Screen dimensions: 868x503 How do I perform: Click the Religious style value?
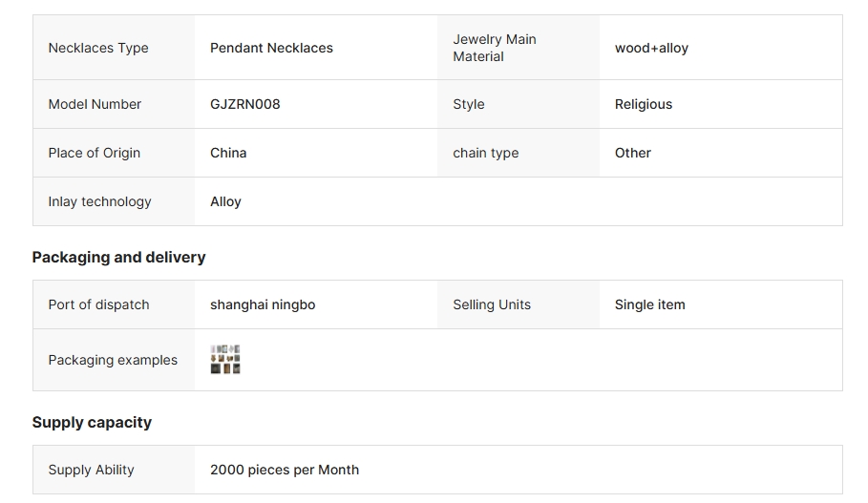pos(644,105)
